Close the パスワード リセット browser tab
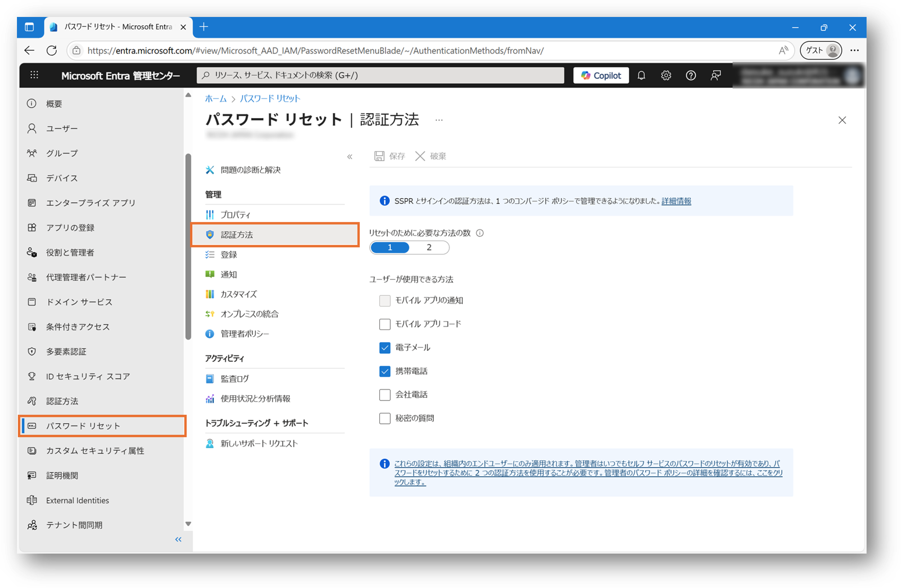901x588 pixels. [x=183, y=27]
